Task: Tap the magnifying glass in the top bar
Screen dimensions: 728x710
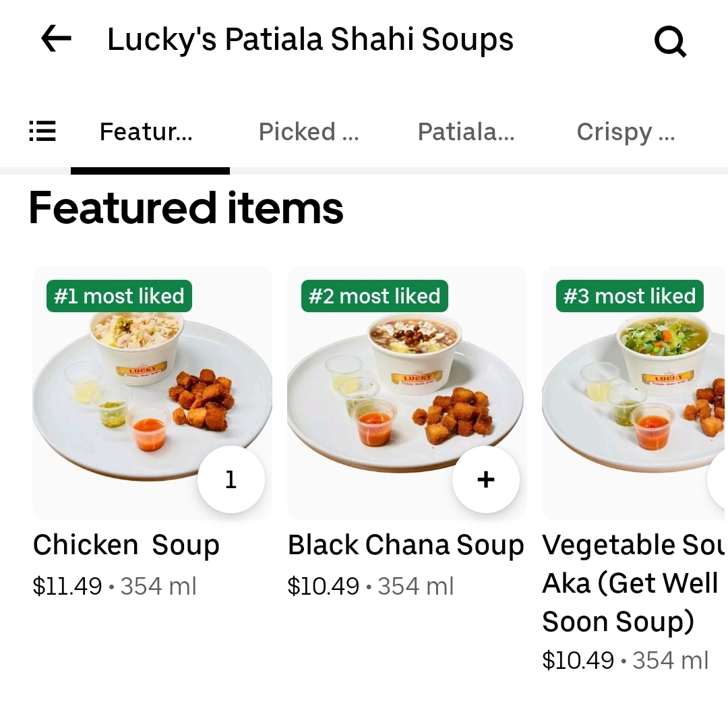Action: [670, 40]
